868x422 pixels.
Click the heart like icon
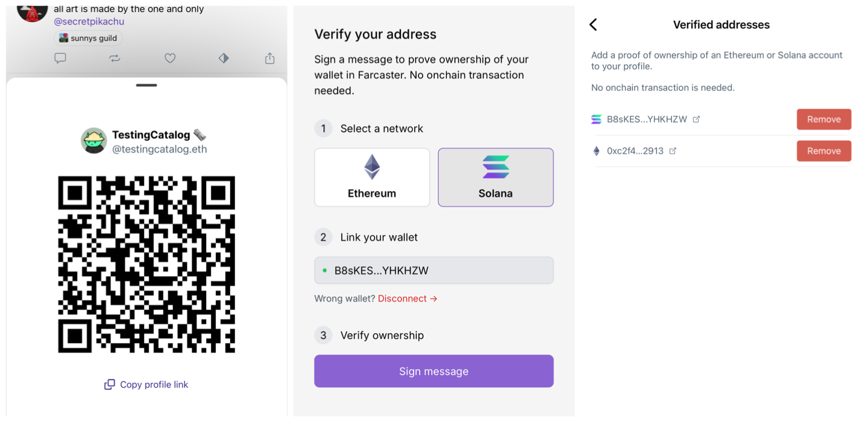click(x=169, y=58)
